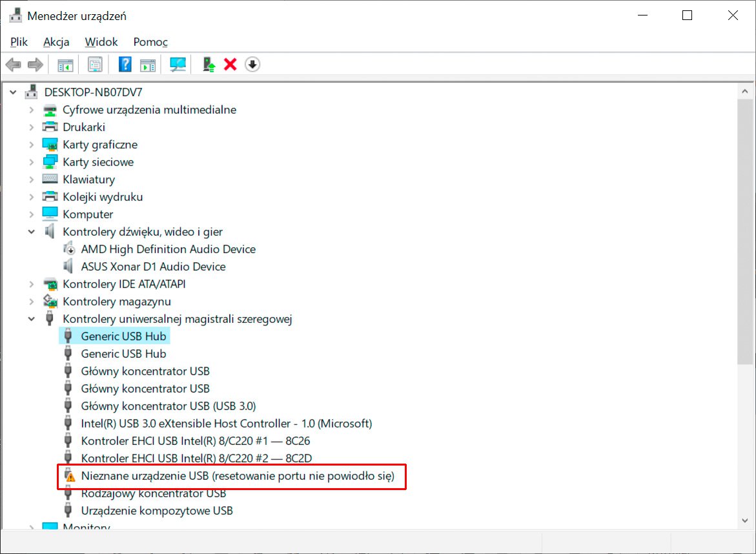Click the scrollbar down arrow
This screenshot has width=756, height=554.
point(745,520)
